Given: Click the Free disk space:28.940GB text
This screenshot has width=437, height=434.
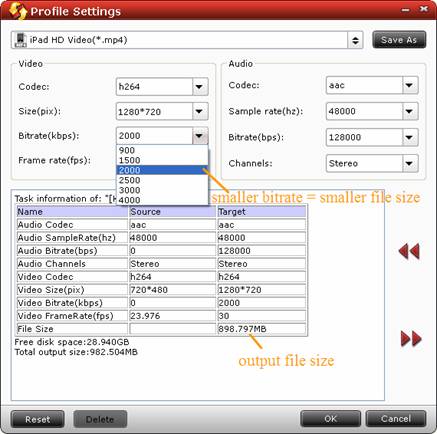Looking at the screenshot, I should (x=72, y=342).
